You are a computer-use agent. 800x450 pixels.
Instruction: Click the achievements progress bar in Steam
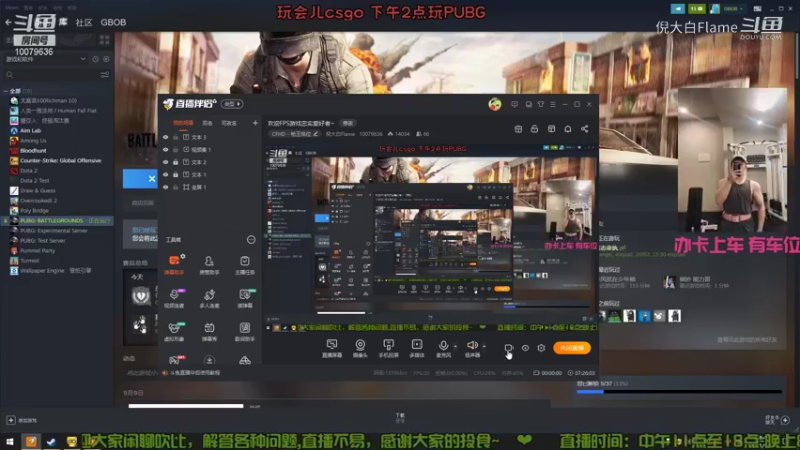click(x=679, y=392)
